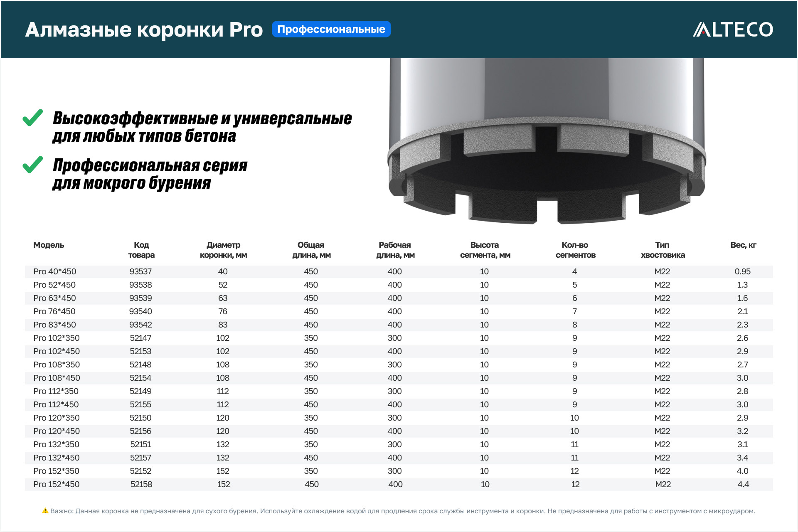Select model Pro 108*350
Viewport: 798px width, 532px height.
[x=57, y=365]
